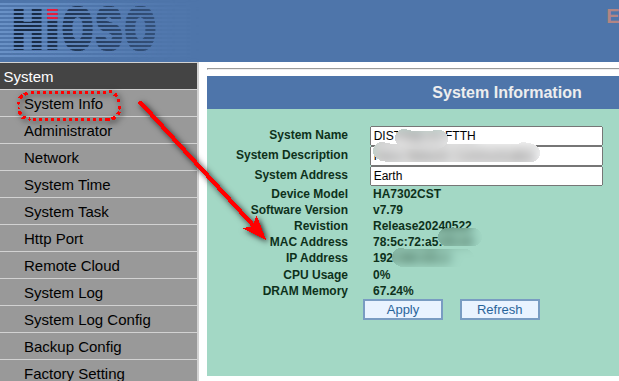This screenshot has width=619, height=381.
Task: Click the System Address label
Action: coord(301,175)
